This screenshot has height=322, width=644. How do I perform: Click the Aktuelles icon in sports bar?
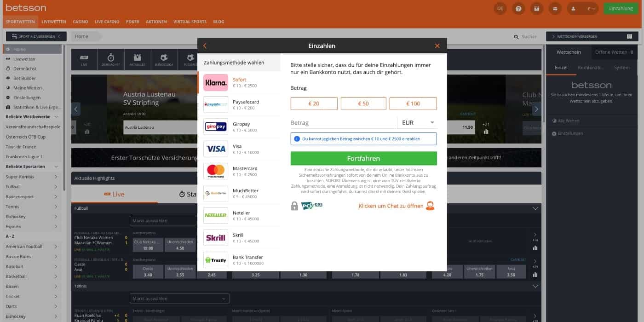point(137,59)
